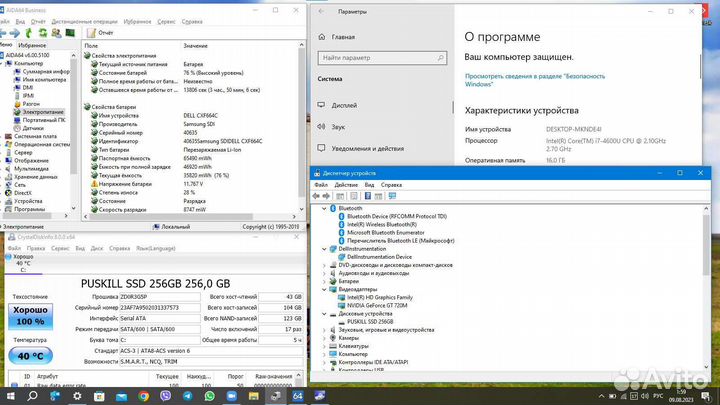Click Device Manager forward arrow icon
This screenshot has height=405, width=720.
click(326, 196)
